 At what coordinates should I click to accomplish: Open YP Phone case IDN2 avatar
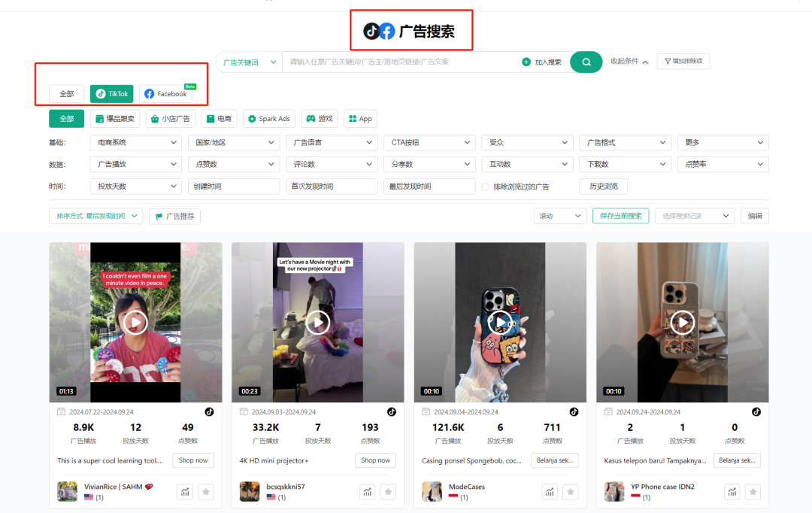(614, 492)
